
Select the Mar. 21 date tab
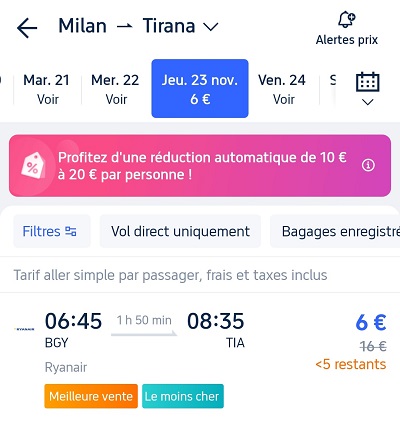[x=47, y=89]
